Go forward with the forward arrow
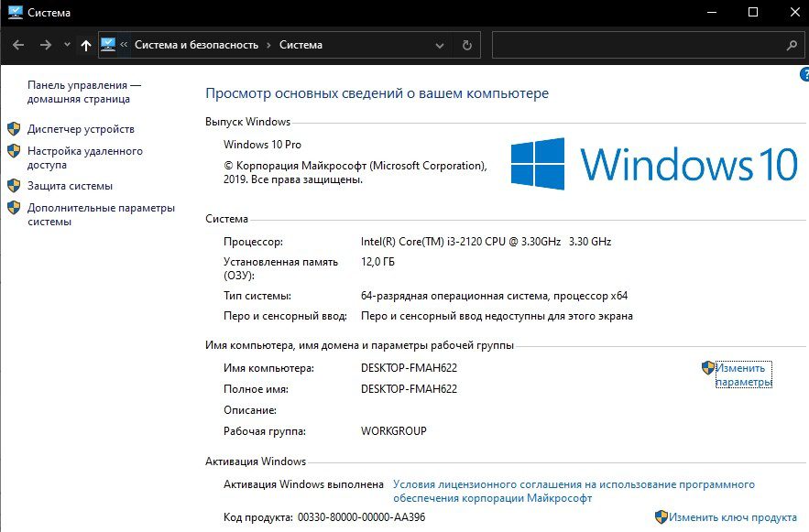 pos(46,46)
